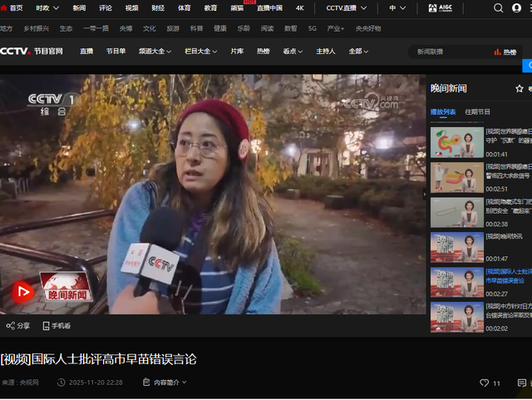
Task: Click the red play button on the video
Action: pos(23,292)
